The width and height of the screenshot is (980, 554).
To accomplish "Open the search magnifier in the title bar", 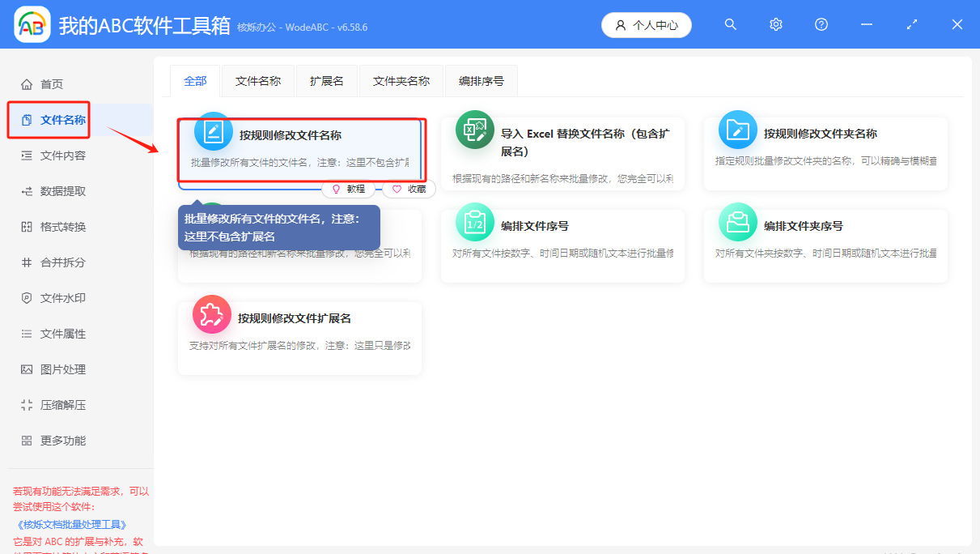I will click(730, 24).
